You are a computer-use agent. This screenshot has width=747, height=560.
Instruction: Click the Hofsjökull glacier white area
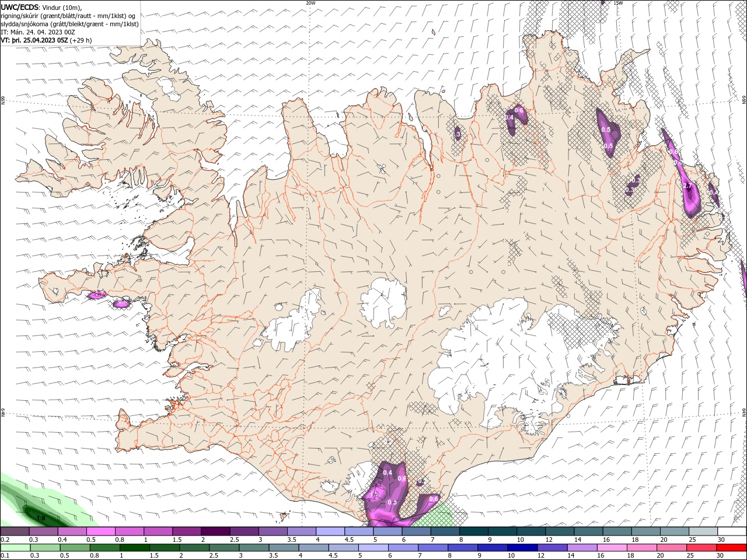383,302
